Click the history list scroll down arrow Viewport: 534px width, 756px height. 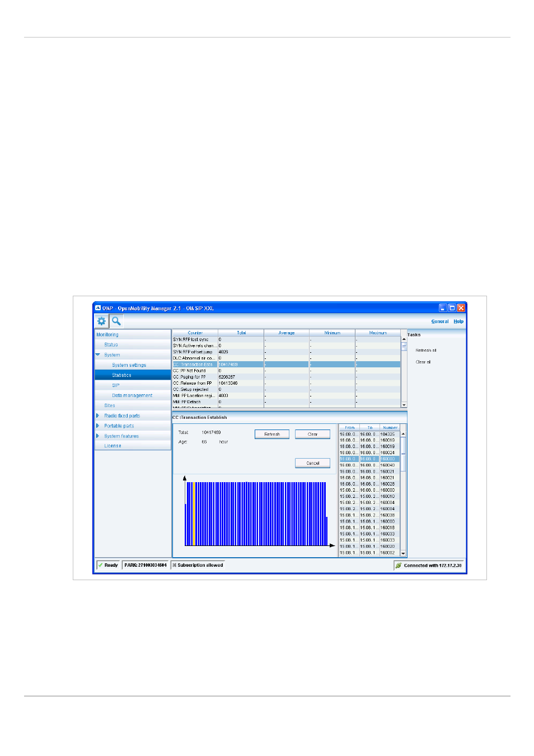coord(403,553)
